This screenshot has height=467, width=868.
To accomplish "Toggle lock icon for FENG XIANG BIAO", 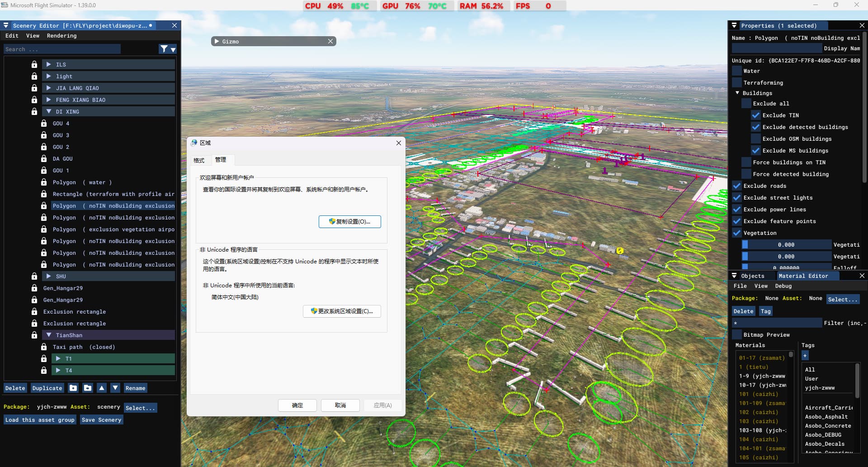I will (x=34, y=100).
